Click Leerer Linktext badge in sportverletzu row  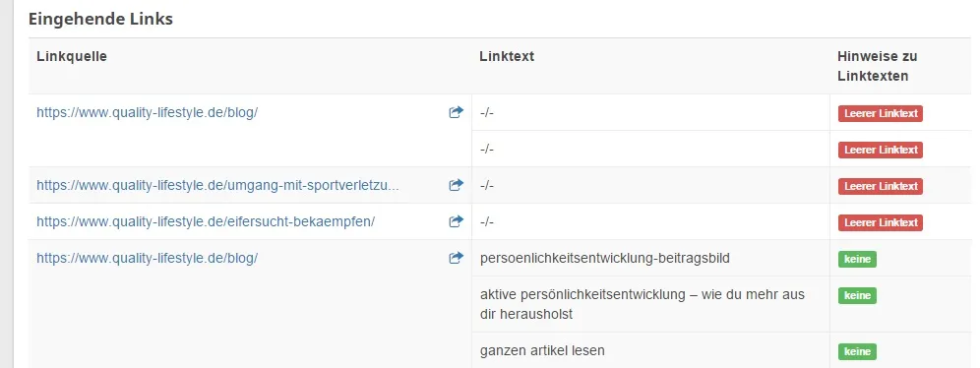coord(880,186)
